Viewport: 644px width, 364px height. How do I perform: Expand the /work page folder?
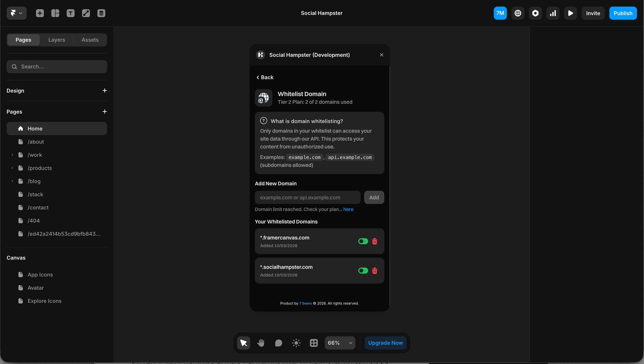[x=12, y=155]
